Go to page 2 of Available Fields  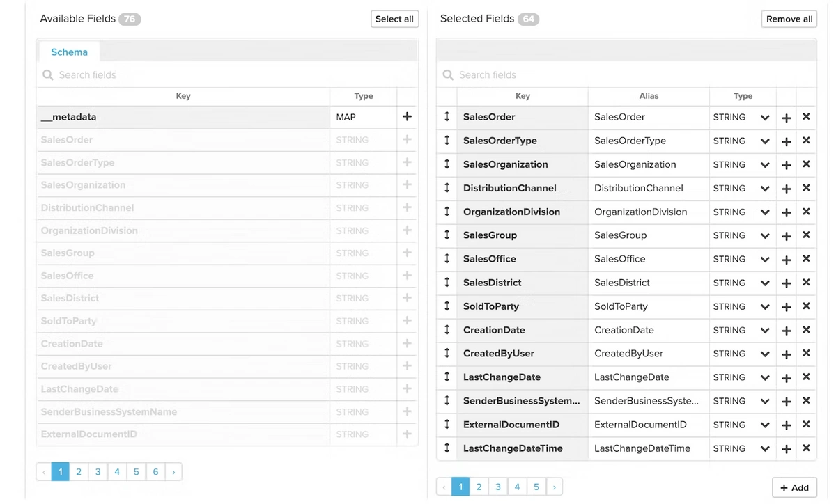(x=79, y=472)
